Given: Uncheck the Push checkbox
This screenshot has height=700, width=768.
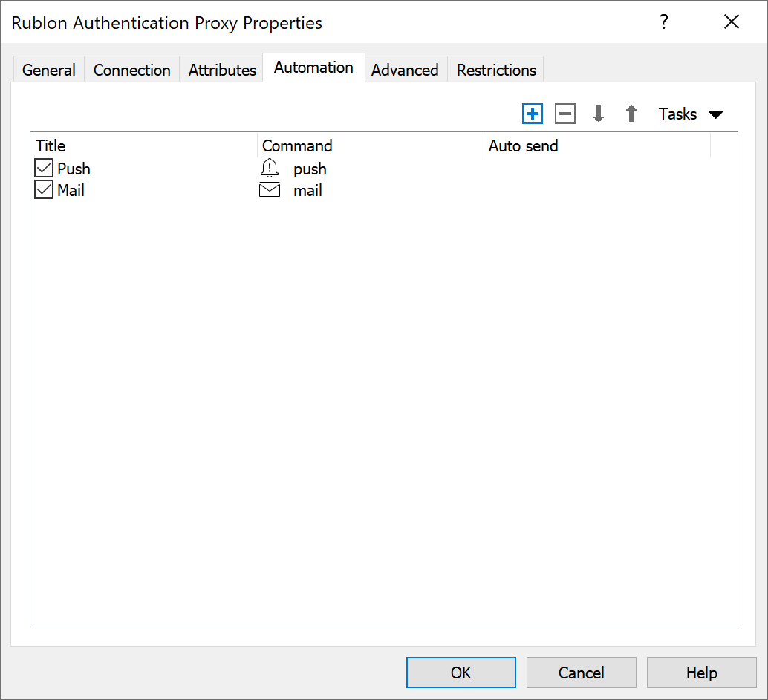Looking at the screenshot, I should click(45, 169).
